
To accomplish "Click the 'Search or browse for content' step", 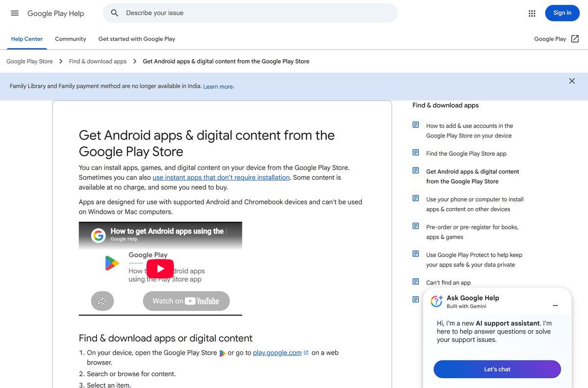I will [x=131, y=374].
